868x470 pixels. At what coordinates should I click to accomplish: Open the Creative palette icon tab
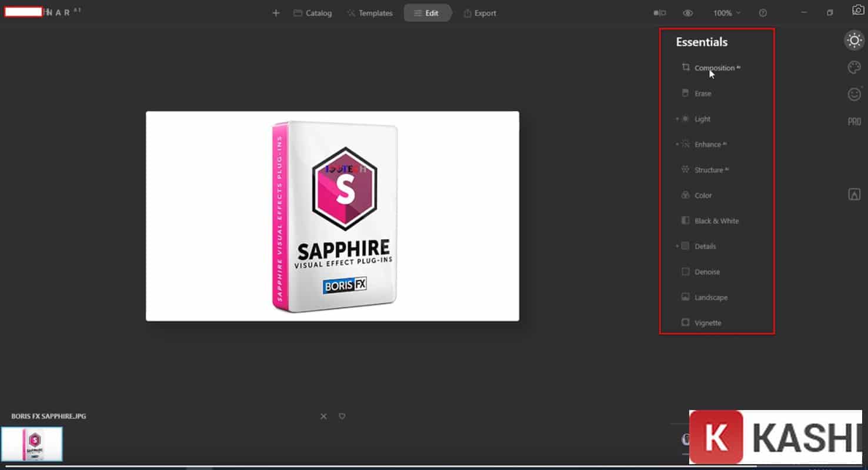[x=854, y=68]
